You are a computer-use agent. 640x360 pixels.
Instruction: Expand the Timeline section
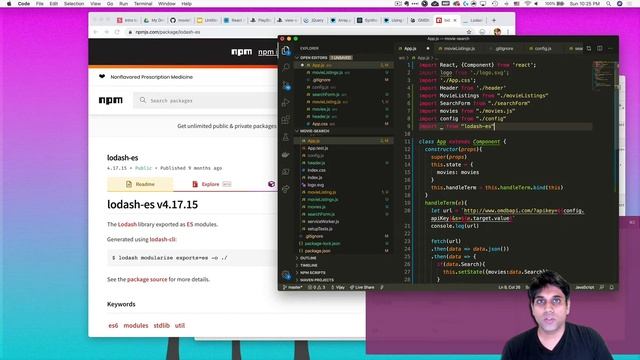[309, 265]
